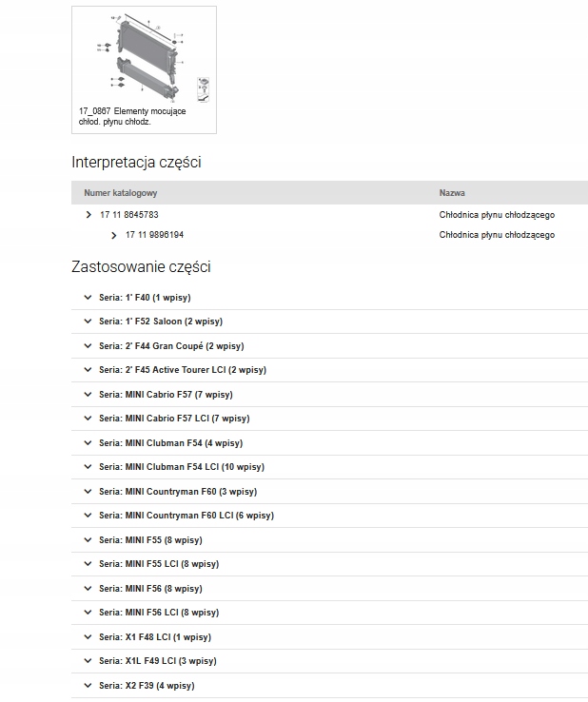Screen dimensions: 588x702
Task: Expand Seria X1L F49 LCI (3 wpisy)
Action: 158,661
